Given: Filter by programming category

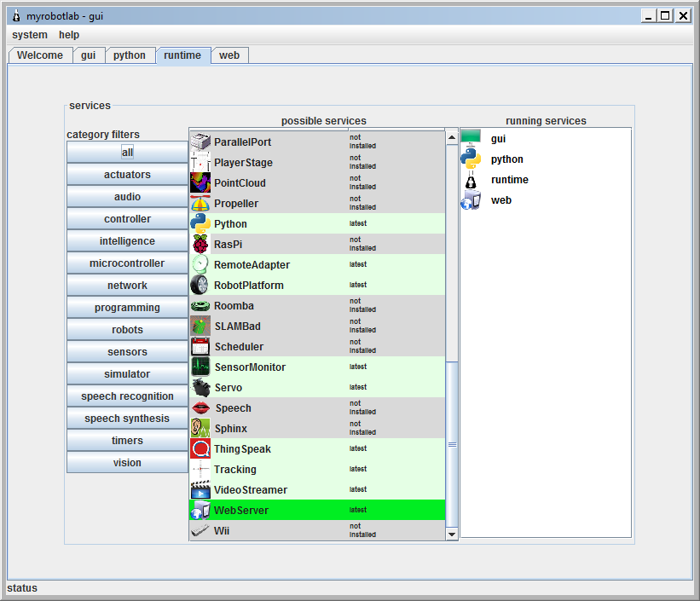Looking at the screenshot, I should click(x=127, y=308).
